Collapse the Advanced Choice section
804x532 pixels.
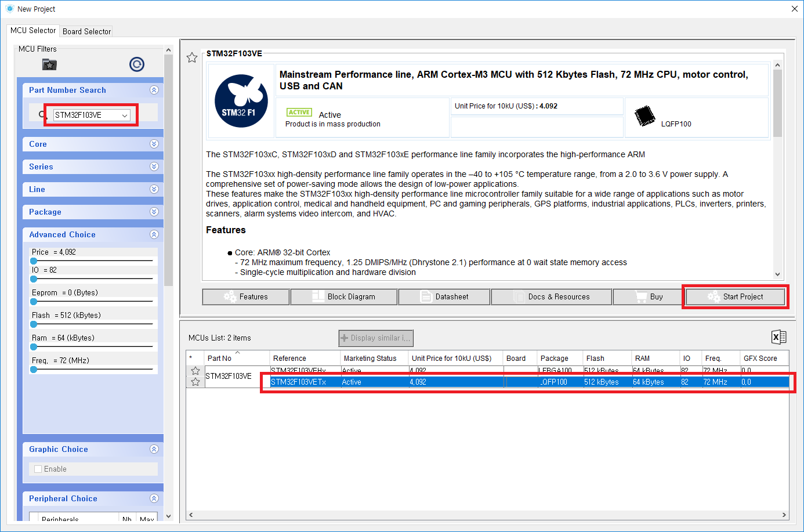tap(154, 234)
